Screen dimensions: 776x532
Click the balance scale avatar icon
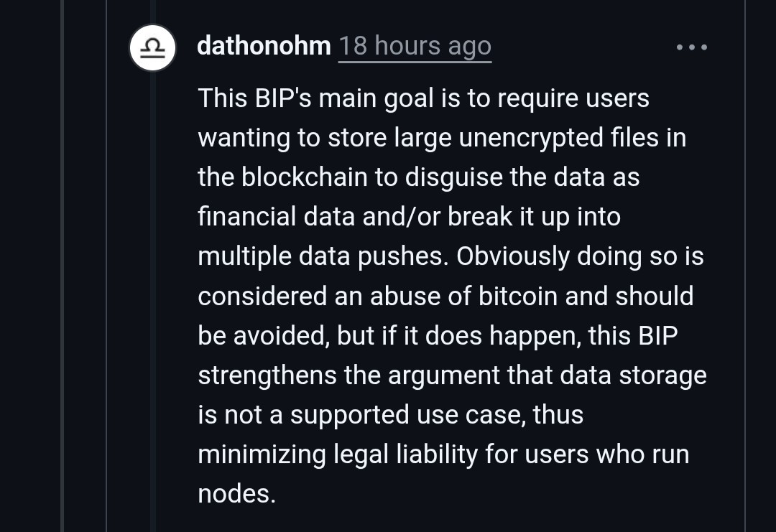(x=152, y=47)
